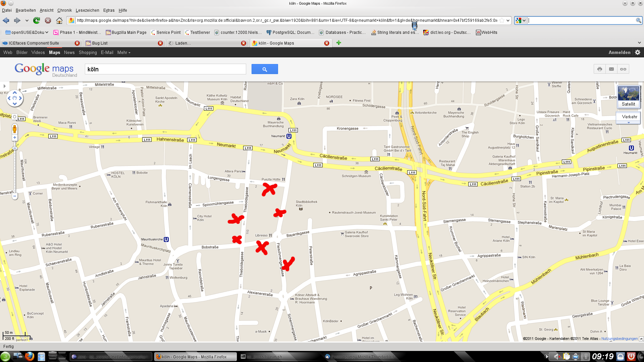The width and height of the screenshot is (644, 362).
Task: Open the browser Home page icon
Action: tap(59, 20)
